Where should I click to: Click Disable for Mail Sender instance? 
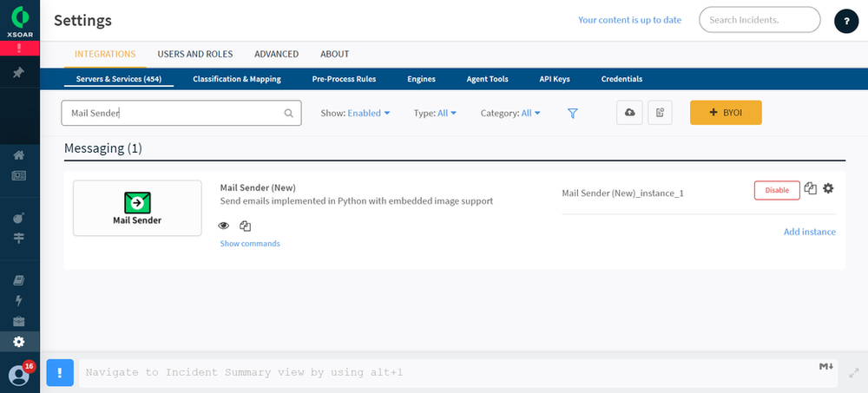pyautogui.click(x=777, y=190)
